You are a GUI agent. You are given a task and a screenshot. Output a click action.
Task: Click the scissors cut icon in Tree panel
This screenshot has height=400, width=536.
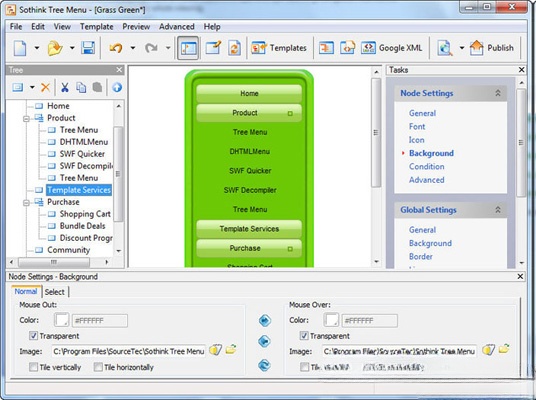pos(65,88)
